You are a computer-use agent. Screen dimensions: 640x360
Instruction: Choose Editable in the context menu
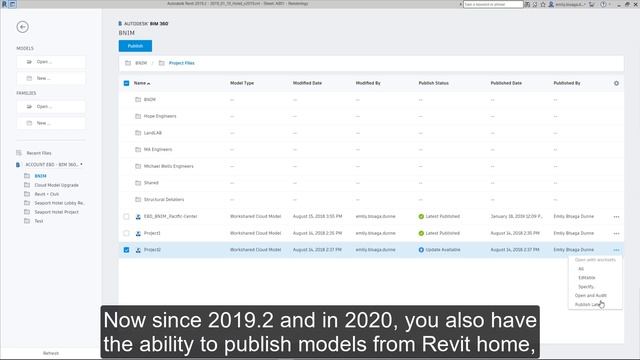click(x=587, y=278)
